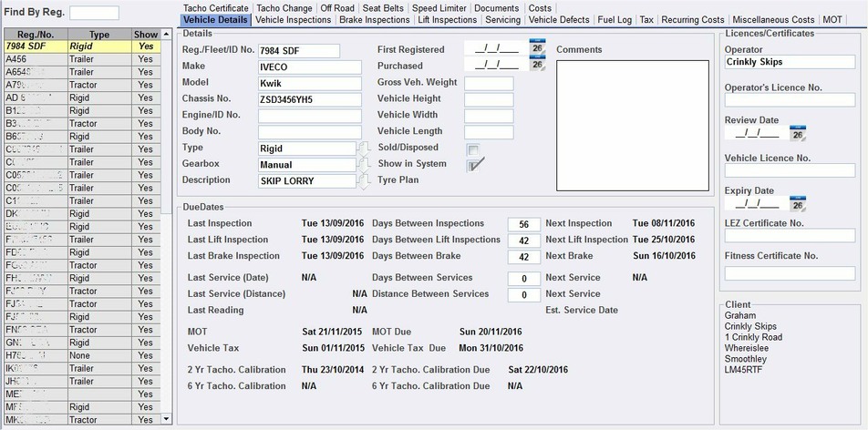Open the Seat Belts tab

[x=383, y=8]
